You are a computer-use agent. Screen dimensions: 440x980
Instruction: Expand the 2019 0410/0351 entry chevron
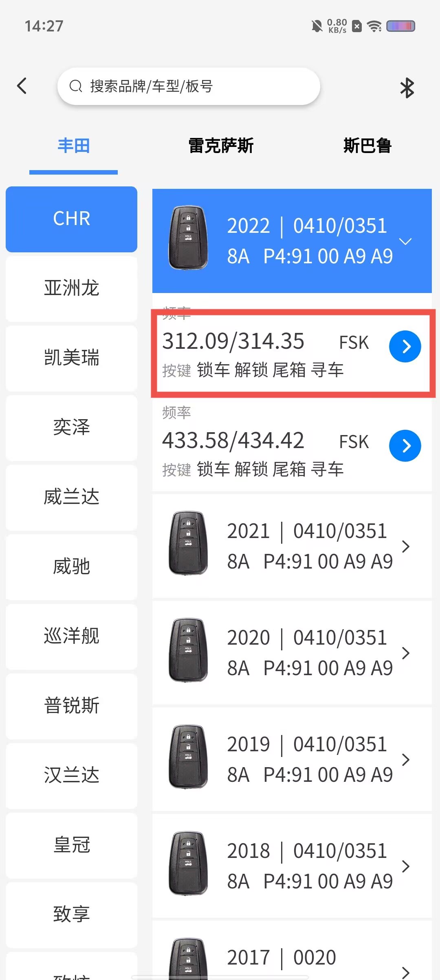coord(405,760)
